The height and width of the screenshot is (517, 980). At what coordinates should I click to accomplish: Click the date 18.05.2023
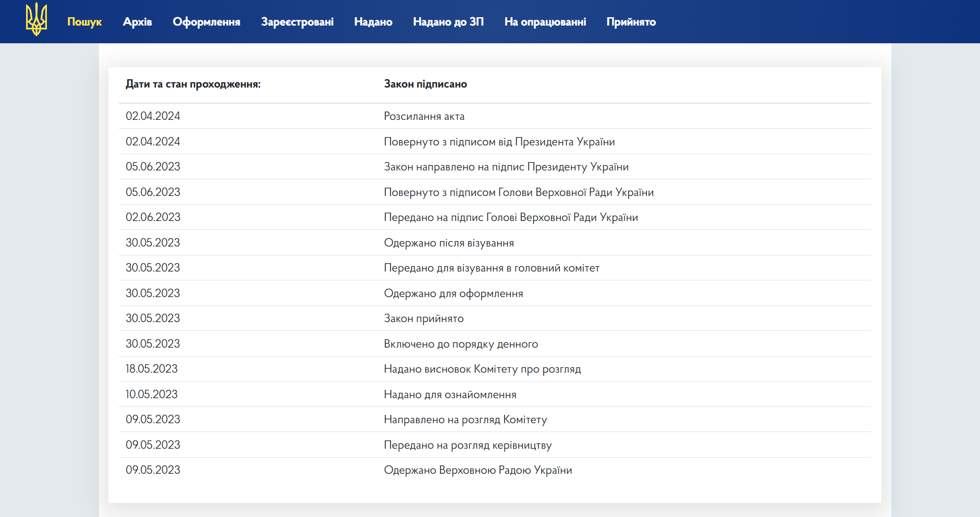click(x=152, y=369)
